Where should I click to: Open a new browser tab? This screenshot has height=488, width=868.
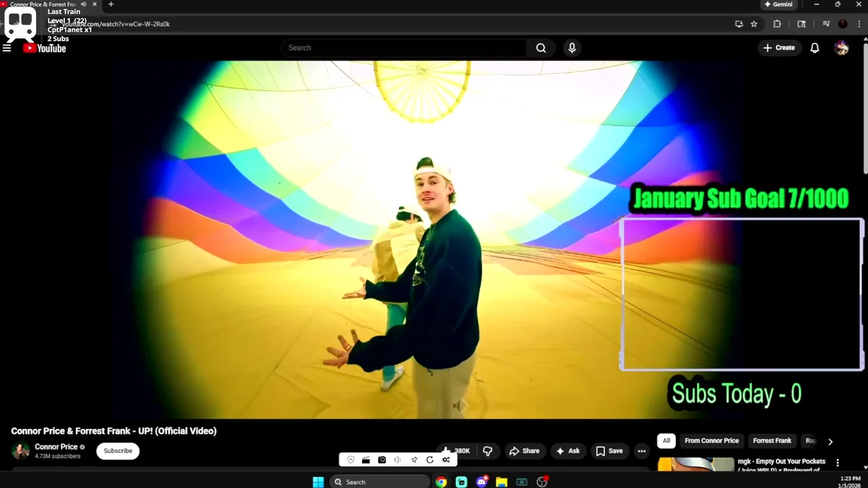point(111,4)
